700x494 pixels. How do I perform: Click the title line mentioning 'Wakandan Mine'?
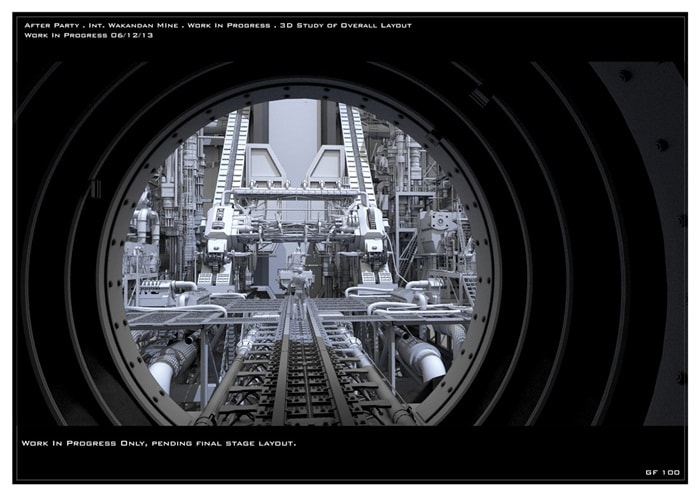[218, 25]
